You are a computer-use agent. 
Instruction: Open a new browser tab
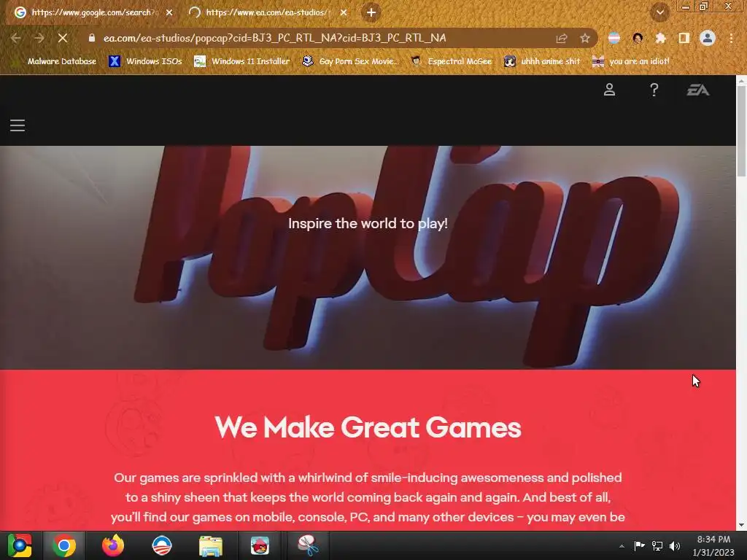[371, 12]
